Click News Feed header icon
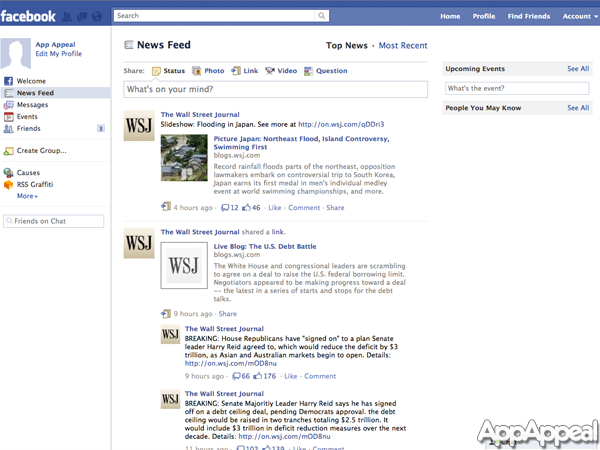This screenshot has width=600, height=450. [129, 45]
